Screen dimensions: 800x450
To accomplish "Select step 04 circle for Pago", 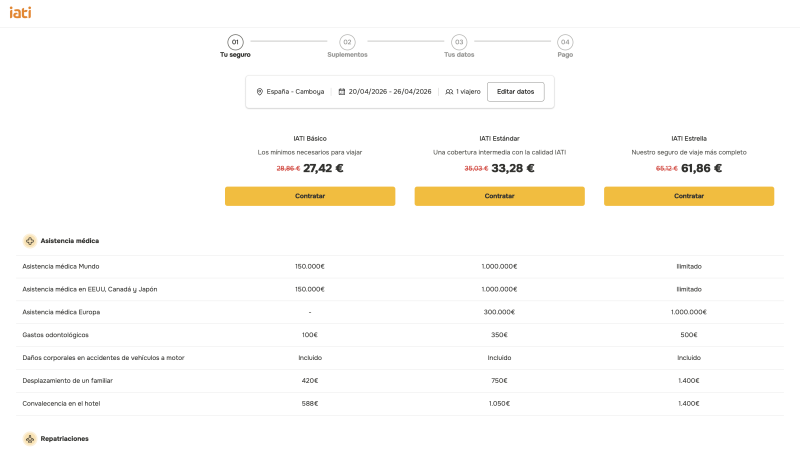I will (x=565, y=42).
